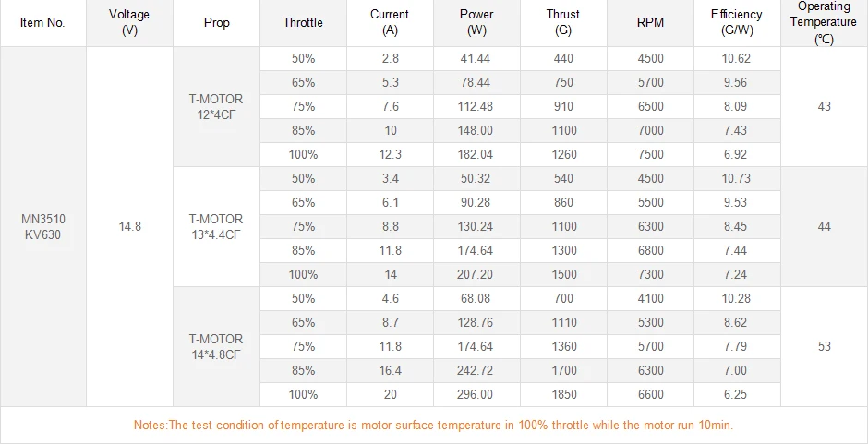This screenshot has height=444, width=868.
Task: Select the 296.00 power value
Action: pos(476,394)
